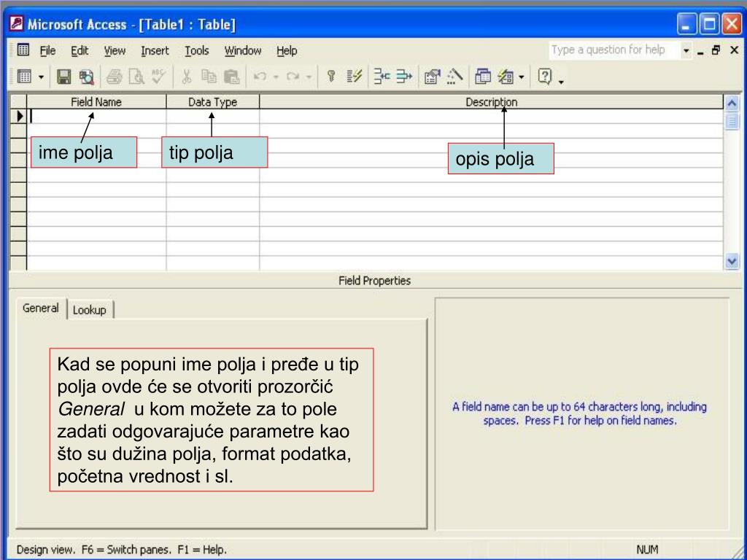Click the Print Preview icon

pos(136,77)
